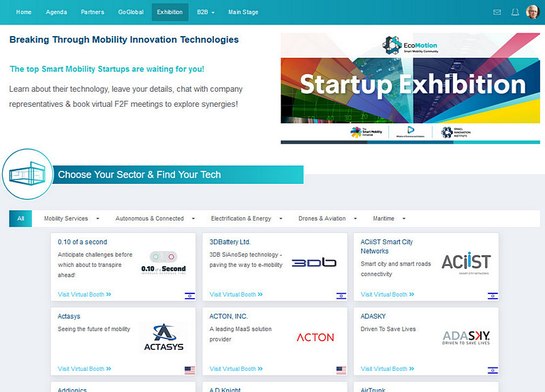This screenshot has height=392, width=545.
Task: Click 'The top Smart Mobility Startups' subheading
Action: [107, 69]
